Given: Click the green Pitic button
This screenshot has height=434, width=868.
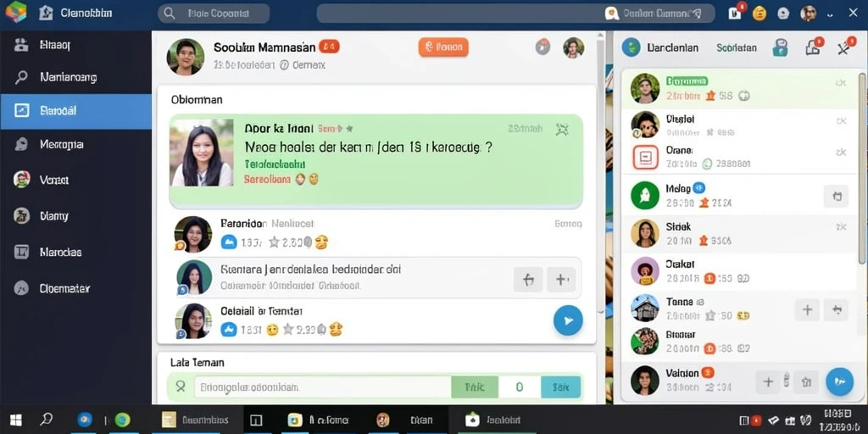Looking at the screenshot, I should click(x=475, y=387).
